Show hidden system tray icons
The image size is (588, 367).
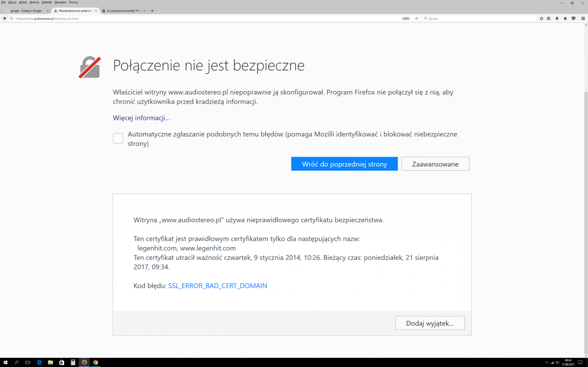[547, 363]
